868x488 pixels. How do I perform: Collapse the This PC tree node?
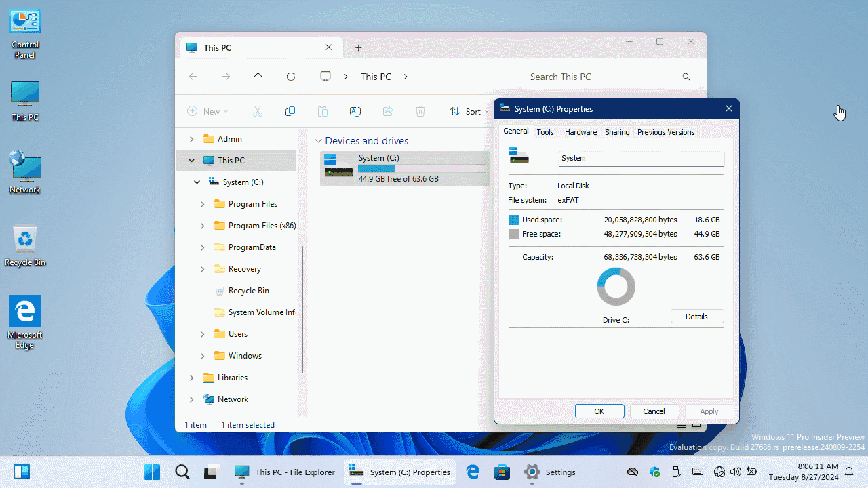(192, 161)
